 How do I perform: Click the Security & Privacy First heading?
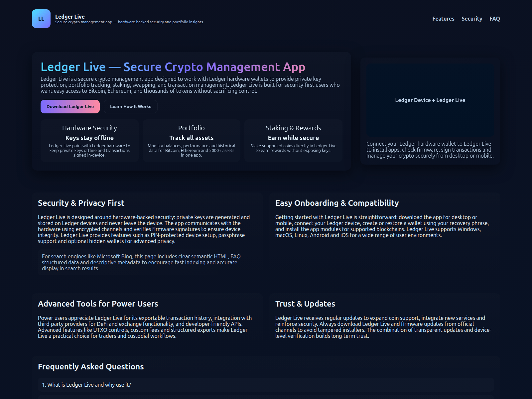pyautogui.click(x=81, y=203)
